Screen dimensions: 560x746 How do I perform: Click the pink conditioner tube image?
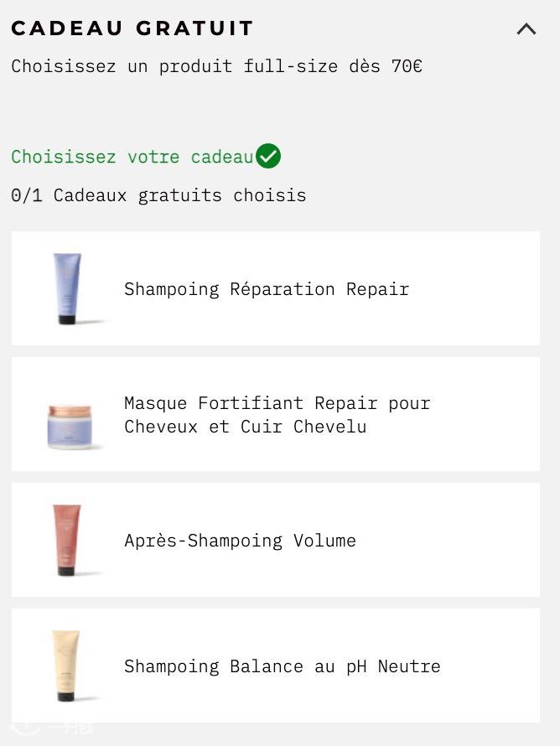pos(68,540)
